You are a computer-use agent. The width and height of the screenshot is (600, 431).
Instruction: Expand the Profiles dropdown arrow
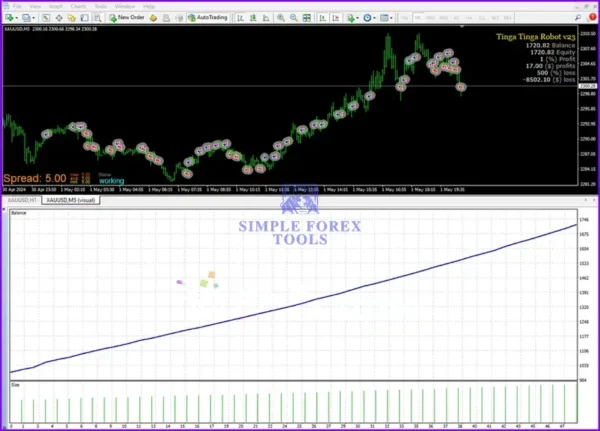34,18
